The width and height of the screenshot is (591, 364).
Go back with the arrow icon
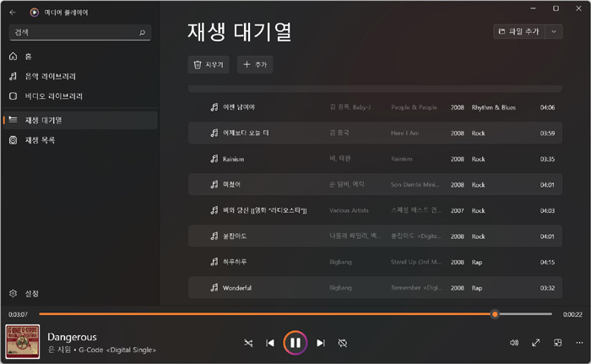[x=13, y=13]
